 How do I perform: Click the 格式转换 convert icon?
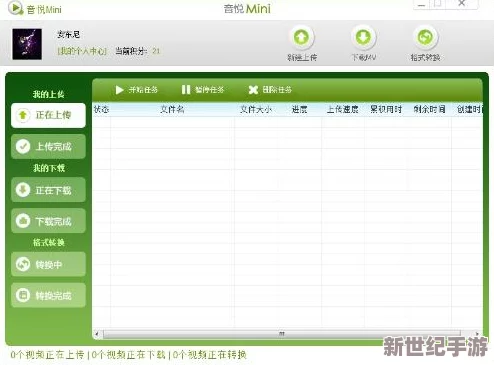425,37
